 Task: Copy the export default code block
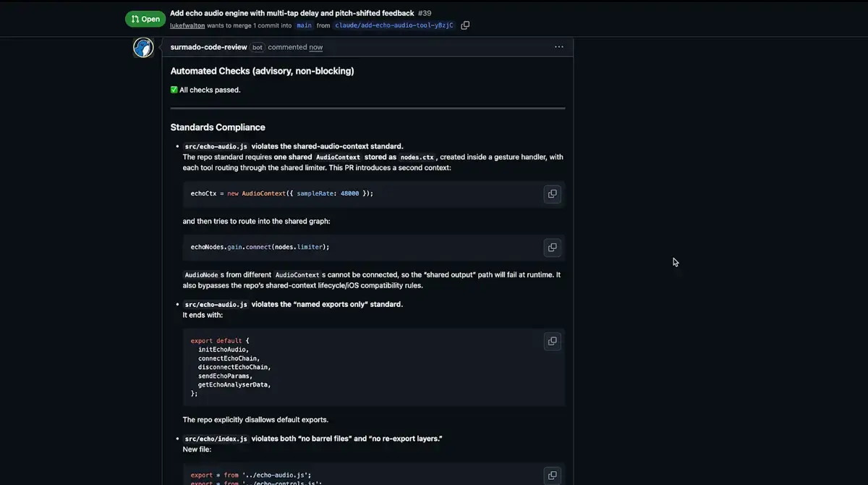[x=552, y=341]
